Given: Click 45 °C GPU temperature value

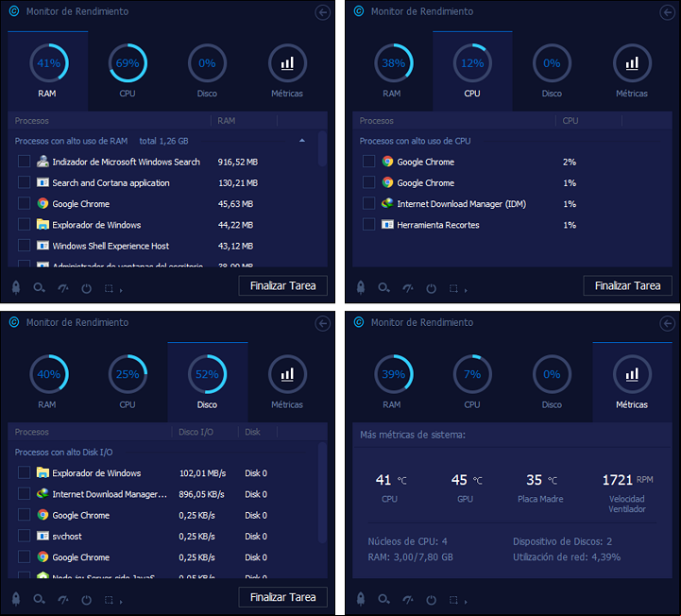Looking at the screenshot, I should (467, 480).
